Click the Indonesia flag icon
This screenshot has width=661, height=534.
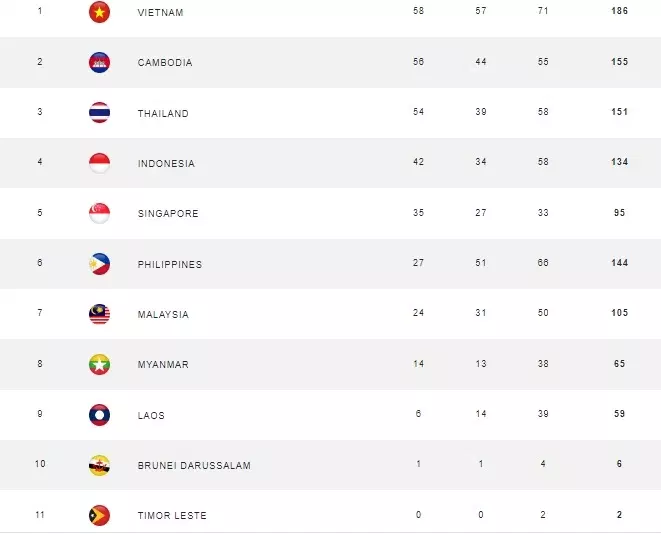(99, 163)
